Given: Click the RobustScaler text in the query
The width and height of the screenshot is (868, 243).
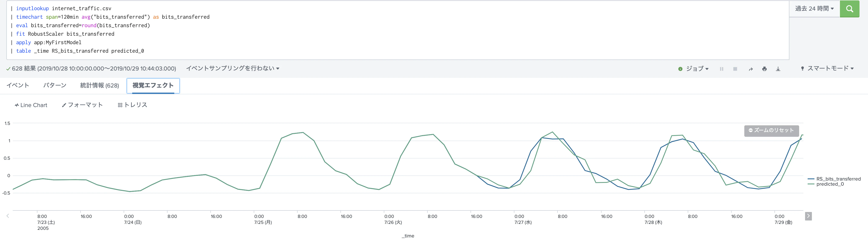Looking at the screenshot, I should click(x=45, y=34).
